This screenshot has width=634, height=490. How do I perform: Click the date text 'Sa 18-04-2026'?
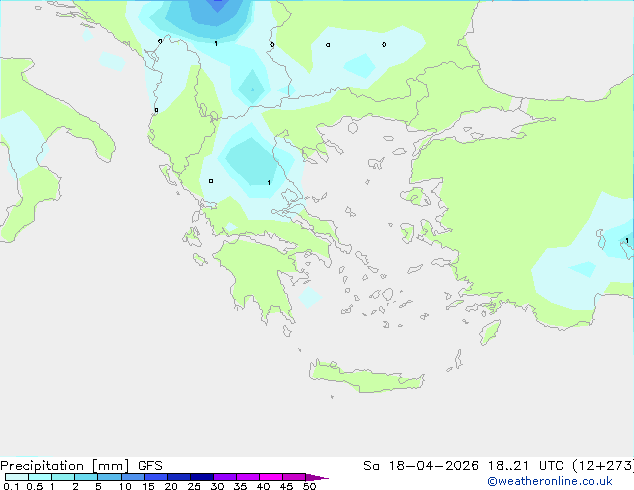[x=421, y=466]
